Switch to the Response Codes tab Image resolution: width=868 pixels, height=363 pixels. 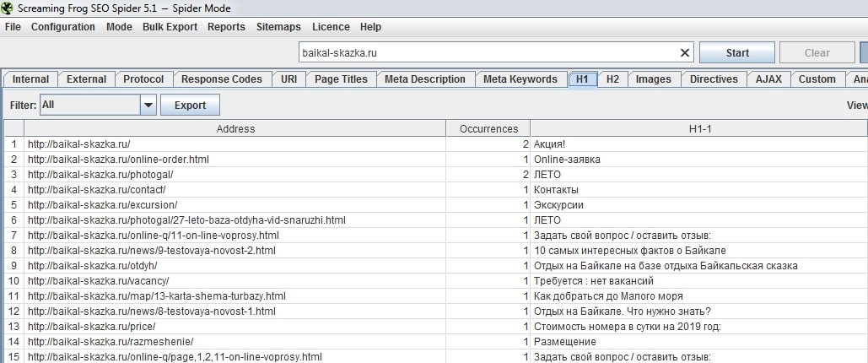point(221,79)
